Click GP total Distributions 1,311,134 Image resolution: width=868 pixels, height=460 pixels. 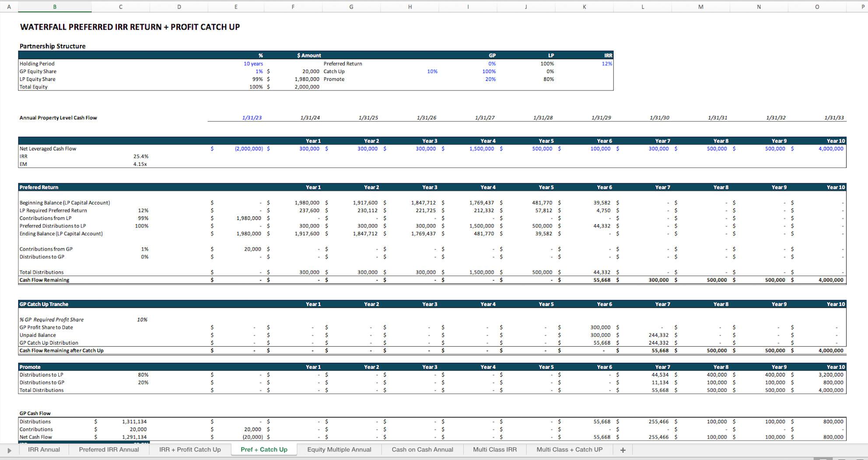134,422
